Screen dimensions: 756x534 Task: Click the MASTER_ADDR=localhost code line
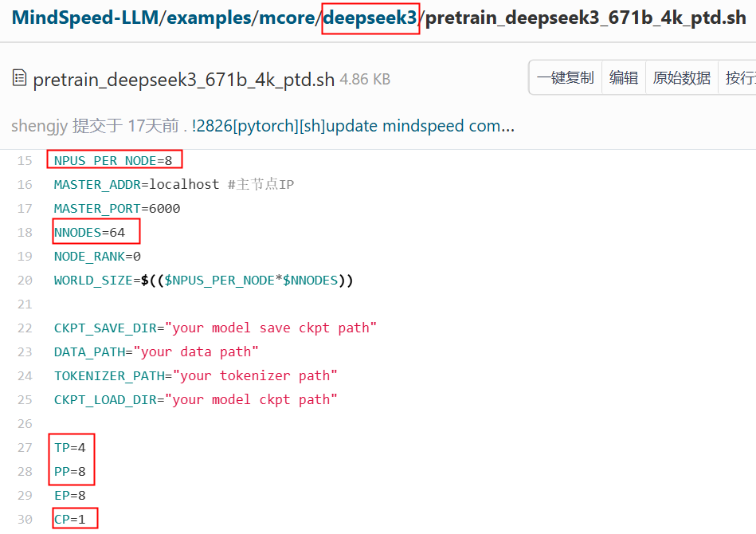point(174,184)
